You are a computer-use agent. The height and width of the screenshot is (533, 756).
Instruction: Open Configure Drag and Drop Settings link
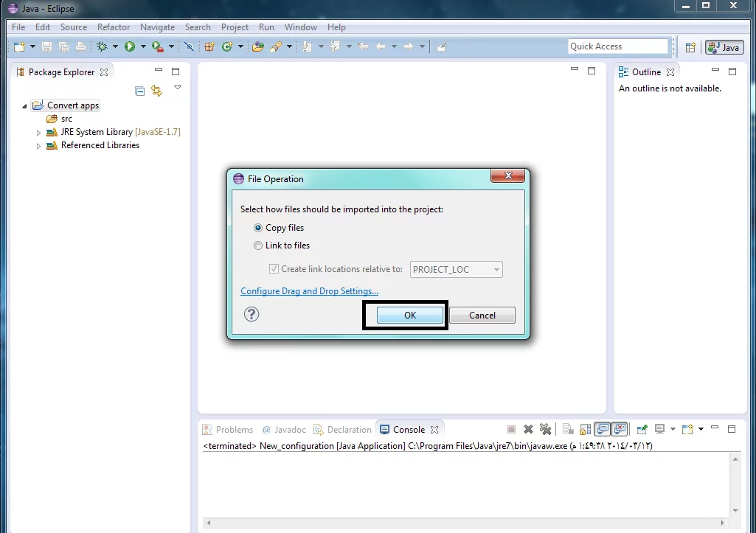309,291
